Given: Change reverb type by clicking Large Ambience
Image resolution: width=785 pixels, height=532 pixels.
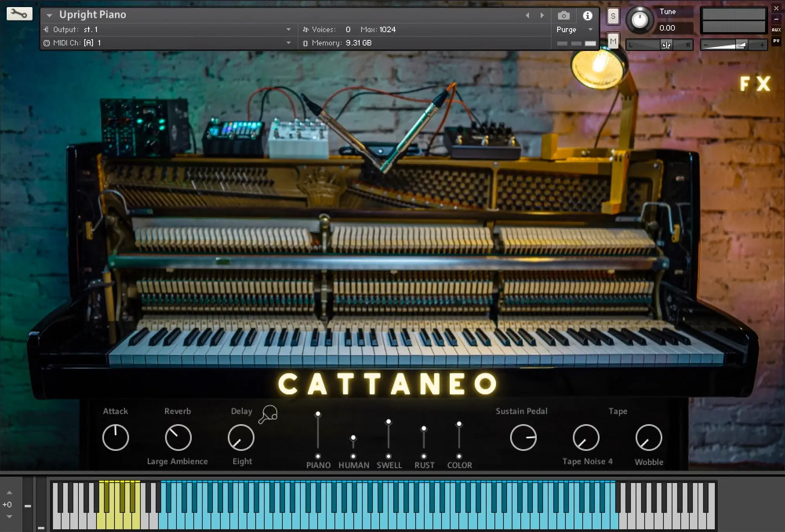Looking at the screenshot, I should click(177, 461).
